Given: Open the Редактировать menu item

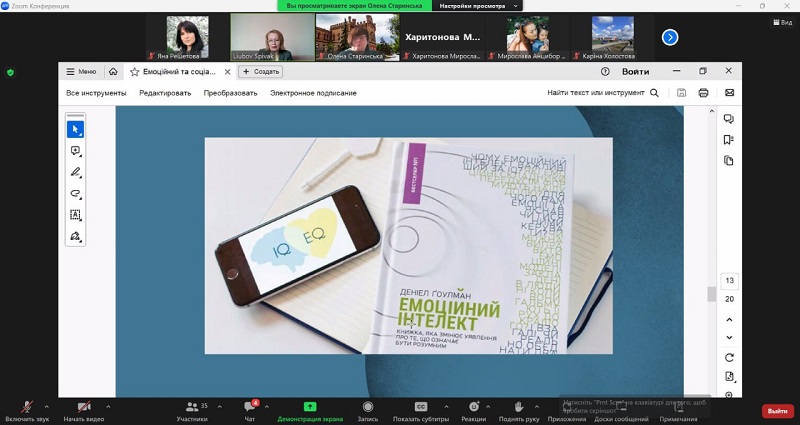Looking at the screenshot, I should click(165, 93).
